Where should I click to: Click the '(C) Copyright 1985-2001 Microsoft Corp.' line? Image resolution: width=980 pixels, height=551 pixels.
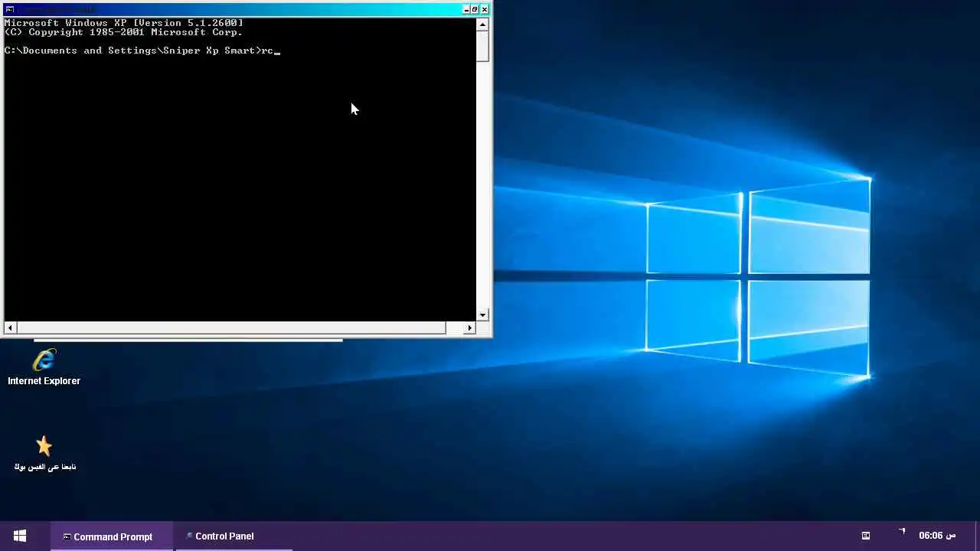point(123,32)
